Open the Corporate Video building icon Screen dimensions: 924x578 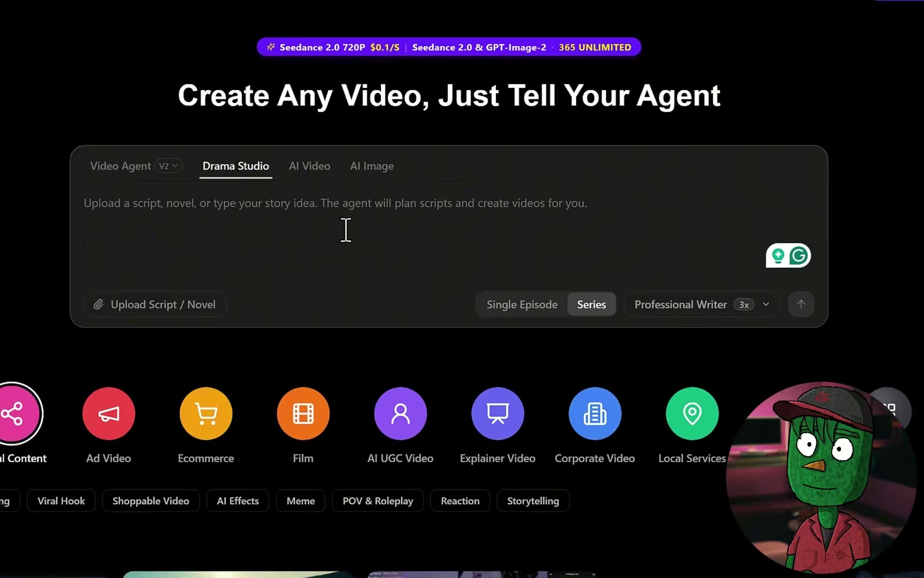point(595,414)
